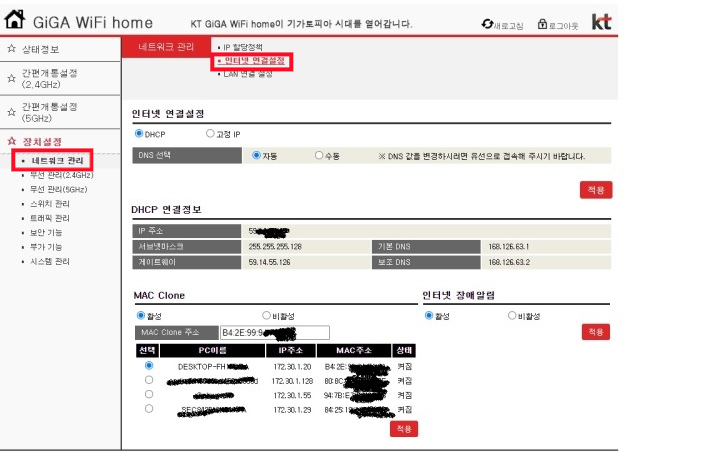Open 부가 기능 sidebar item
Image resolution: width=720 pixels, height=452 pixels.
coord(46,247)
